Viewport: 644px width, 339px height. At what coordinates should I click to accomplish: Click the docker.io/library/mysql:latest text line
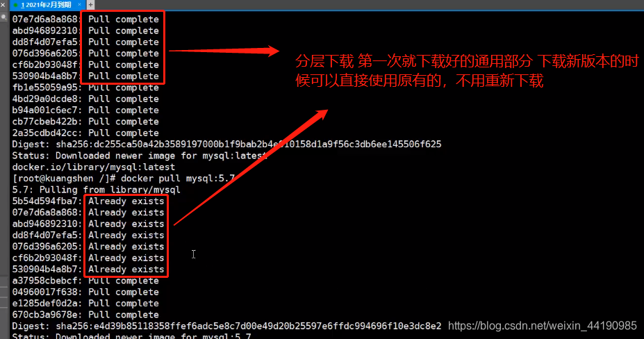click(94, 167)
